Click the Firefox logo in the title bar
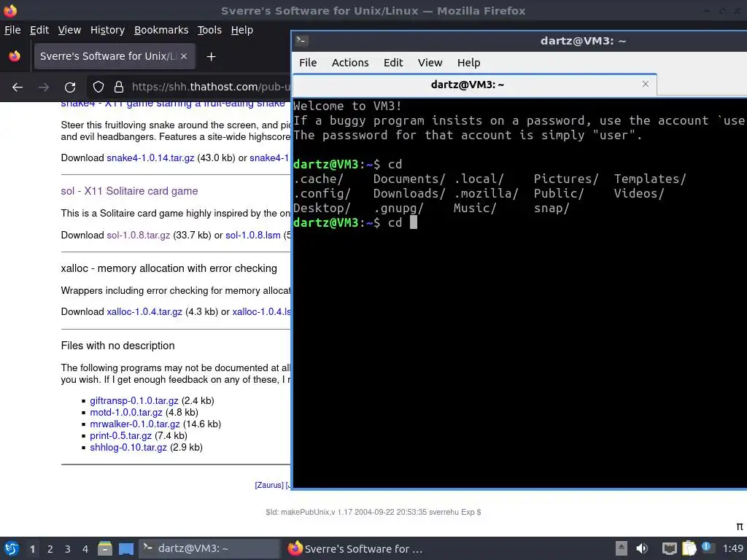The height and width of the screenshot is (560, 747). tap(9, 10)
